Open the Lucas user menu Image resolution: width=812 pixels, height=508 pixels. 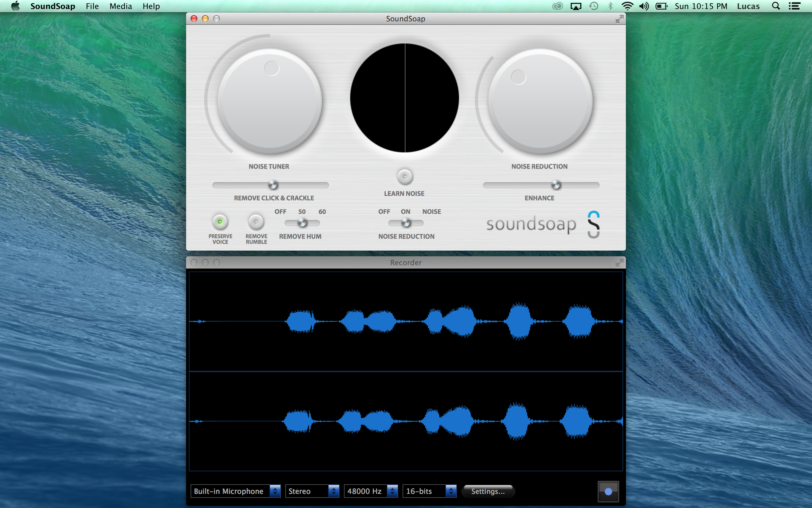click(x=748, y=6)
